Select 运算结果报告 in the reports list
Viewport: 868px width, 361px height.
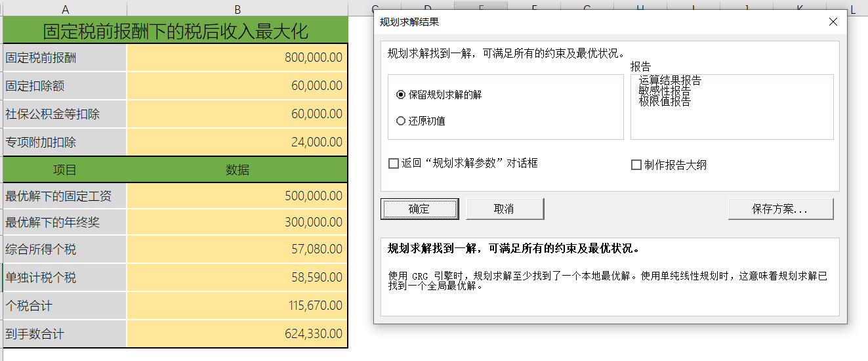670,81
